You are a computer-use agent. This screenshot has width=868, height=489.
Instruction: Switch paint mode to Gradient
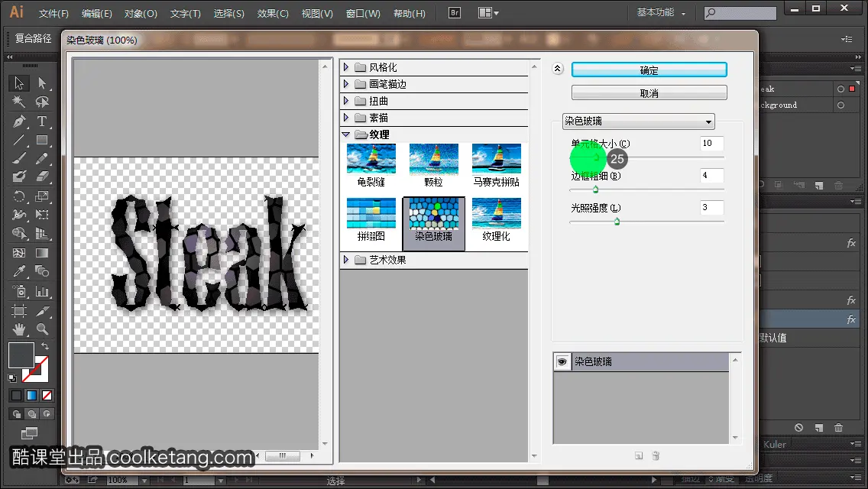[x=31, y=396]
